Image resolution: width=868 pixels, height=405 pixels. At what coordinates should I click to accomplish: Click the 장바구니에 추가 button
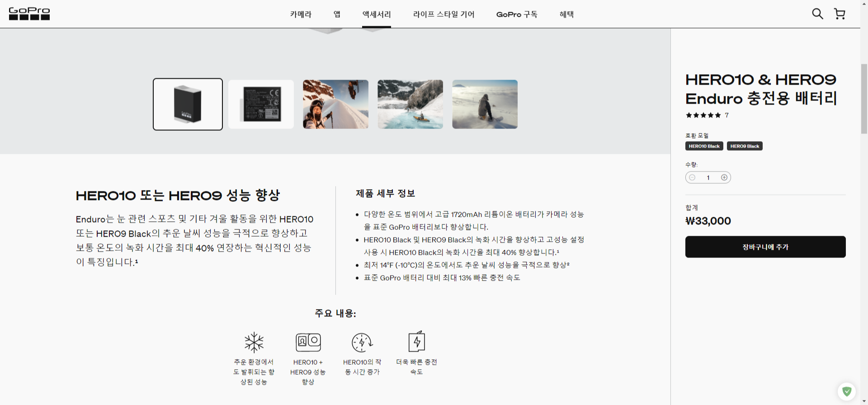click(x=765, y=247)
